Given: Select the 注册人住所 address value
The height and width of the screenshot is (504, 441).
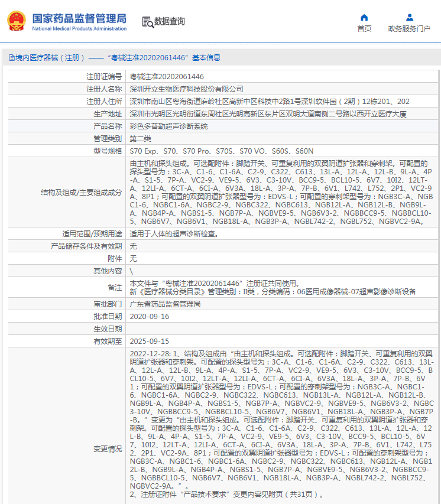Looking at the screenshot, I should [270, 102].
